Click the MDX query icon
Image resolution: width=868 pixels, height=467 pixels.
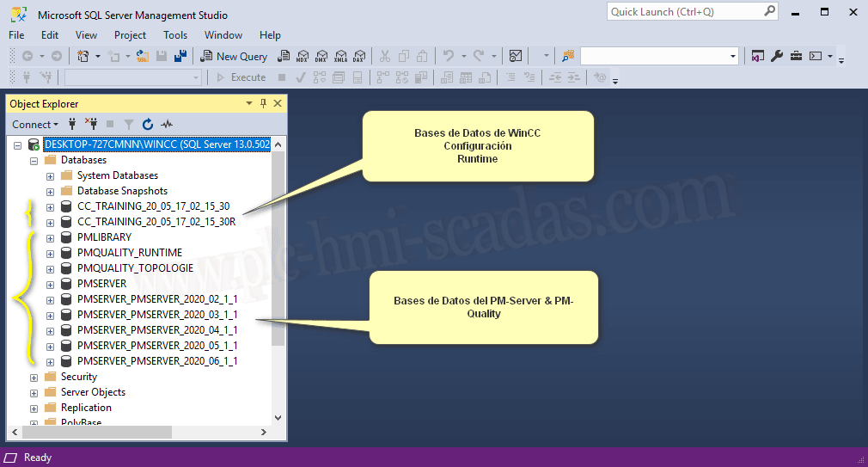(x=302, y=56)
